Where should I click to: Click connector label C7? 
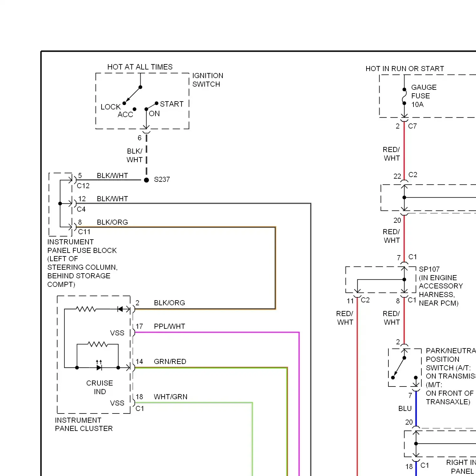tap(413, 126)
